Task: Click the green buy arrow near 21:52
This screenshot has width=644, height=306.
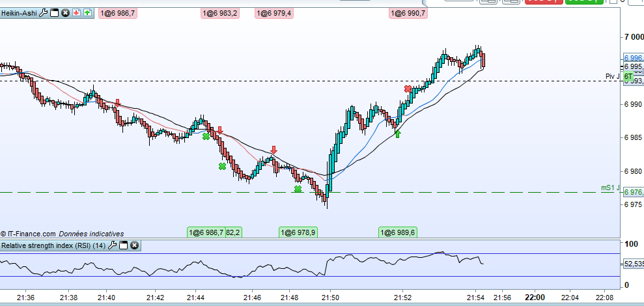Action: click(398, 133)
